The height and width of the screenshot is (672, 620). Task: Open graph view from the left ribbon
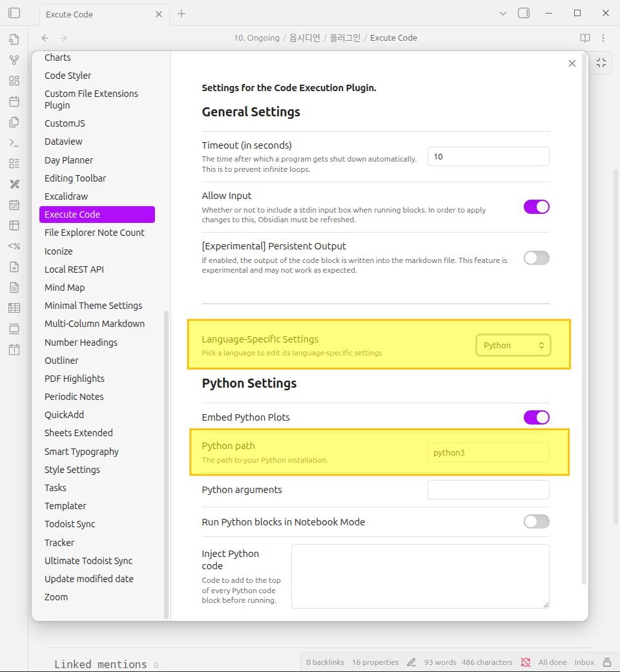click(14, 60)
